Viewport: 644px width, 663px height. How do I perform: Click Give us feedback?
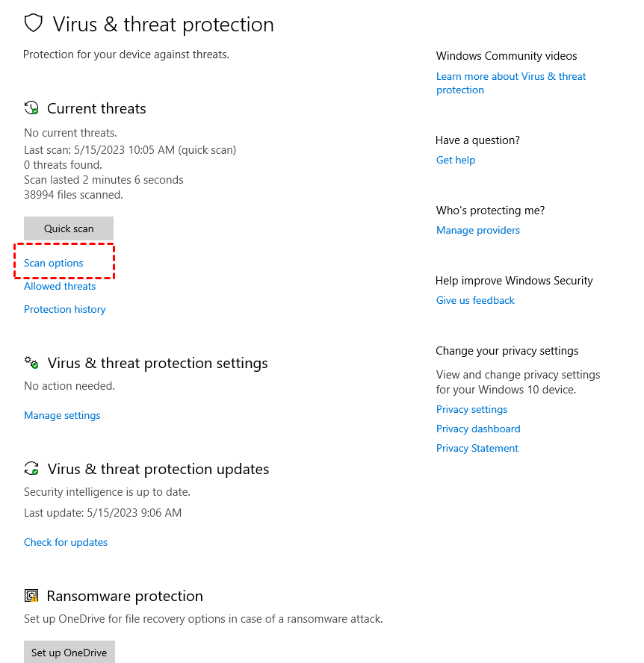(475, 300)
